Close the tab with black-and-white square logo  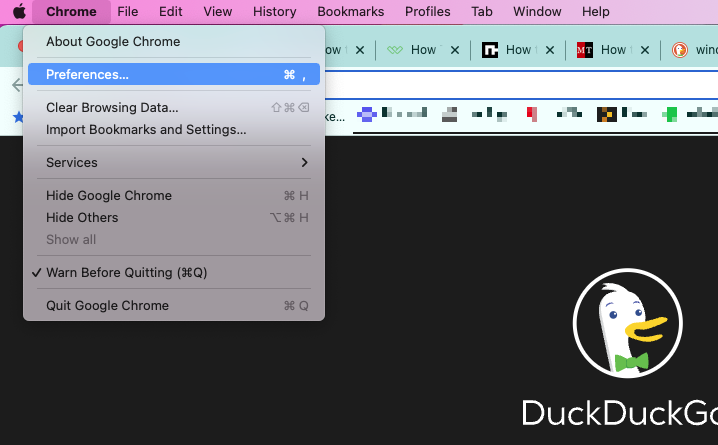point(550,50)
